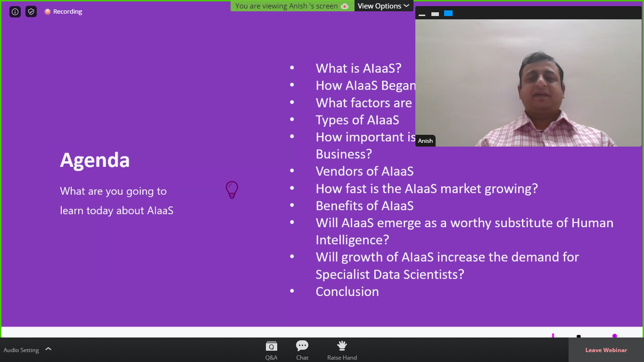The width and height of the screenshot is (644, 362).
Task: Click the cloud recording icon in green banner
Action: 345,6
